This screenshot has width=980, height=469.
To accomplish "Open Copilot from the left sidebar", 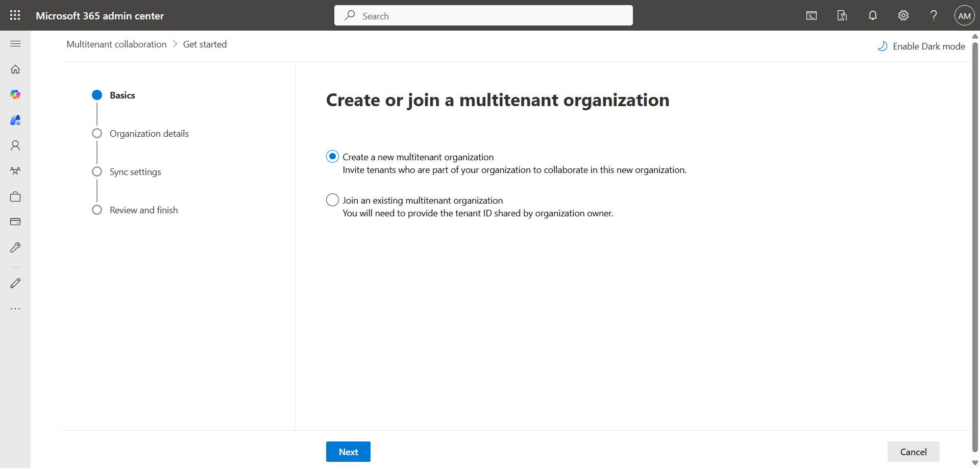I will coord(15,94).
